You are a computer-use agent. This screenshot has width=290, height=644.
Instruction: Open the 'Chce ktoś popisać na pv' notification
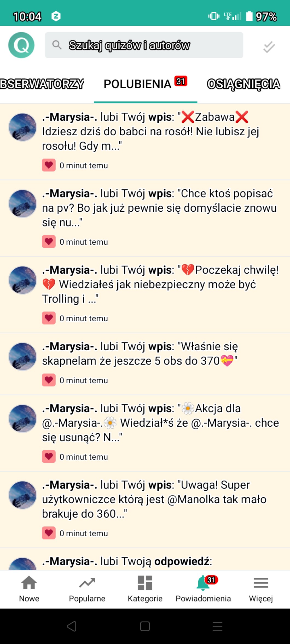(145, 218)
